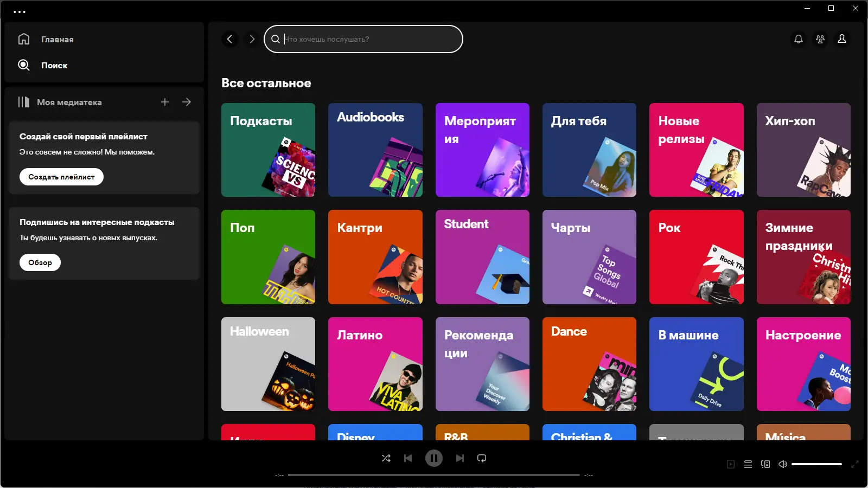Open the Кантри category card
The height and width of the screenshot is (488, 868).
pos(375,257)
